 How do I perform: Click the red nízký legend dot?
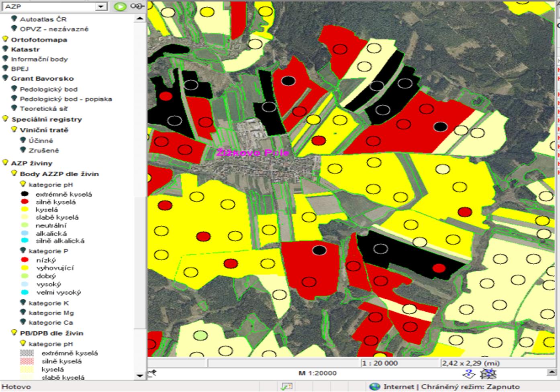pyautogui.click(x=25, y=260)
